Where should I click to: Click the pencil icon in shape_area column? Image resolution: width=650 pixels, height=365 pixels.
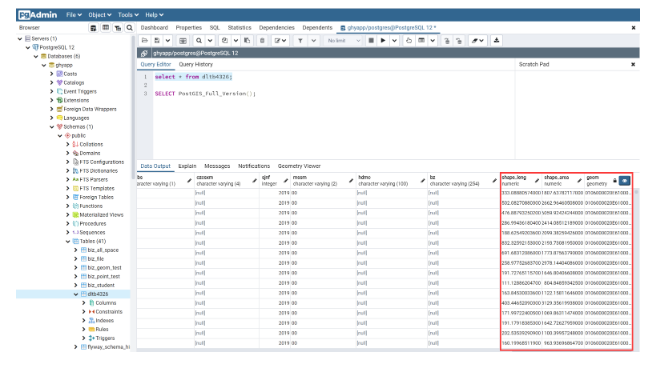[x=580, y=180]
